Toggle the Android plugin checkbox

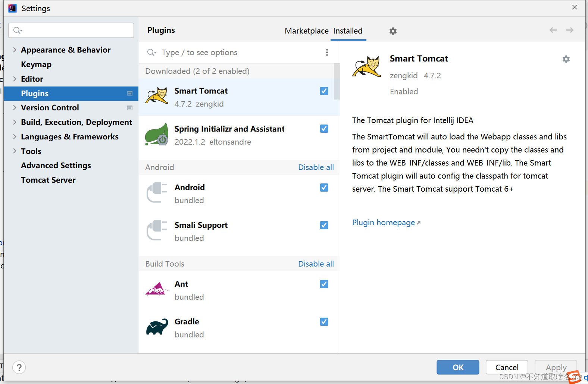(x=324, y=188)
